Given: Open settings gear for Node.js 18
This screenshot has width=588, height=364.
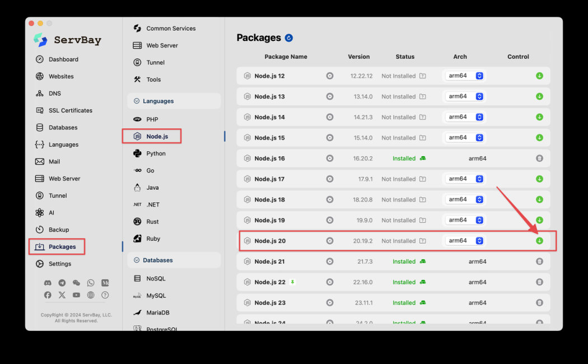Looking at the screenshot, I should pos(330,199).
